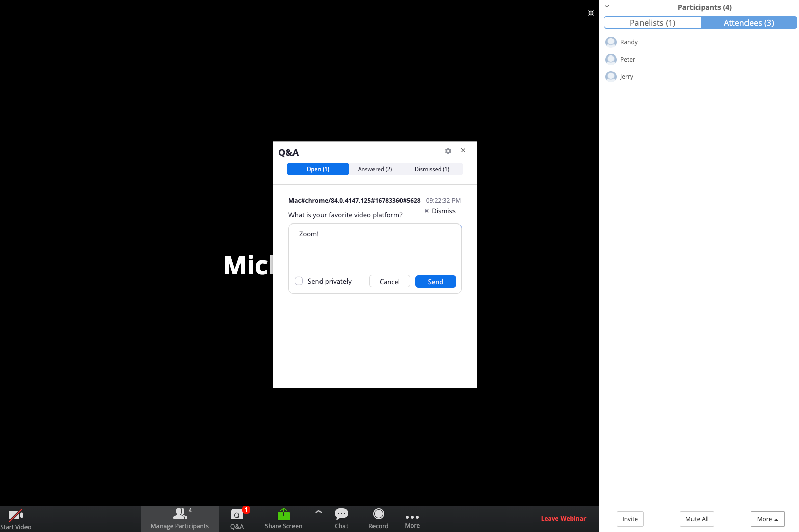Open the Q&A toolbar icon

tap(237, 515)
